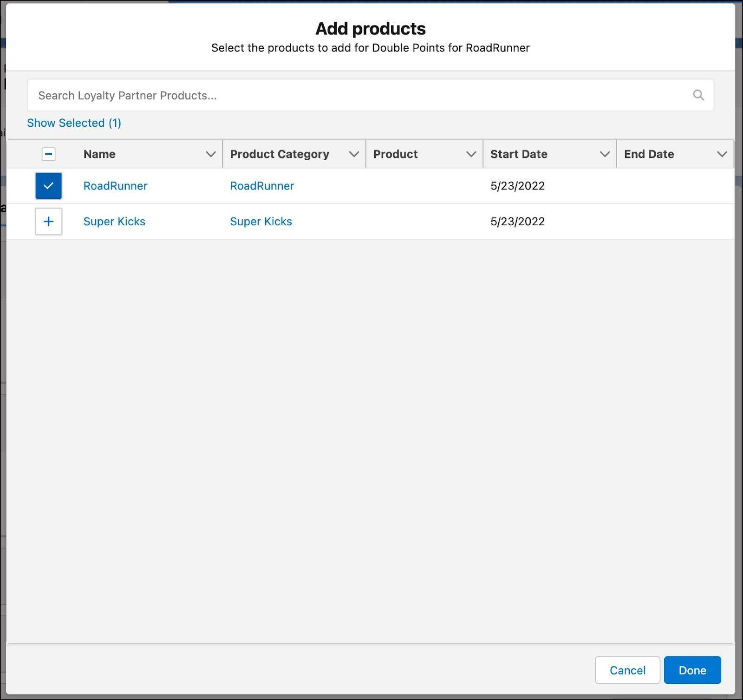Click the search magnifier icon

coord(698,95)
